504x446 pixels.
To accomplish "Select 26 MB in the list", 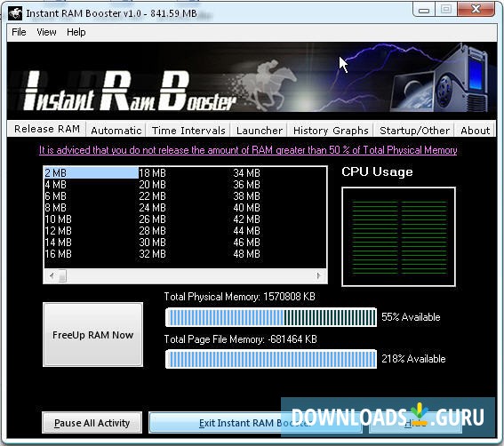I will pos(152,219).
